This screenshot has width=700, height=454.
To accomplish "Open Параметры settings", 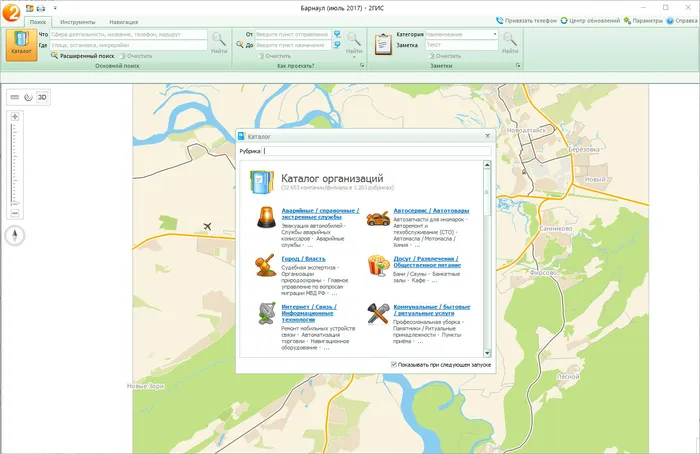I will point(643,21).
